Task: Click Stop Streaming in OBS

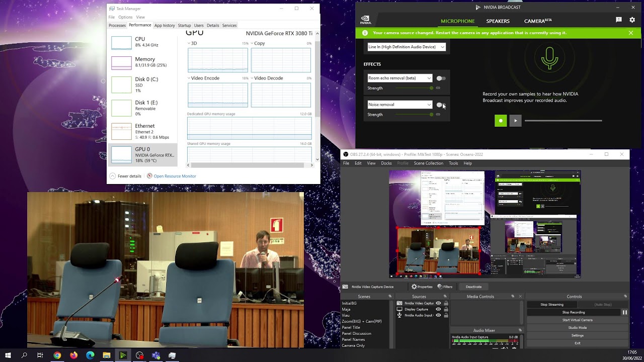Action: point(552,305)
